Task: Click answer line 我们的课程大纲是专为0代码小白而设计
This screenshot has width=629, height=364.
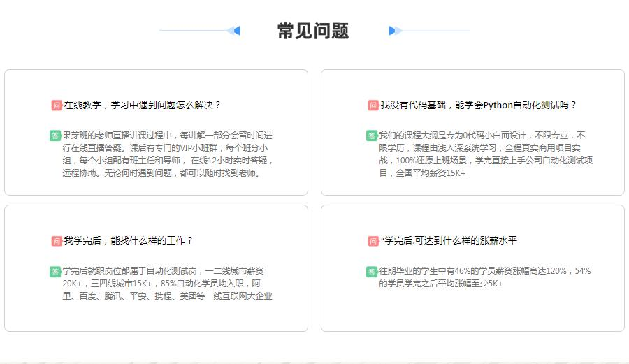Action: 482,135
